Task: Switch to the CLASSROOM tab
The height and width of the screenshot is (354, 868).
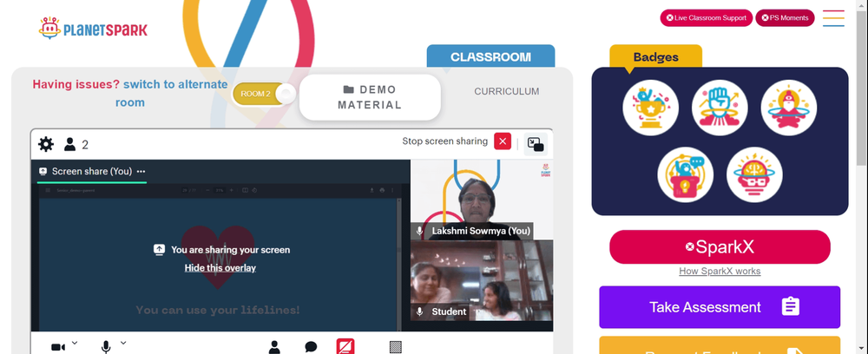Action: point(490,57)
